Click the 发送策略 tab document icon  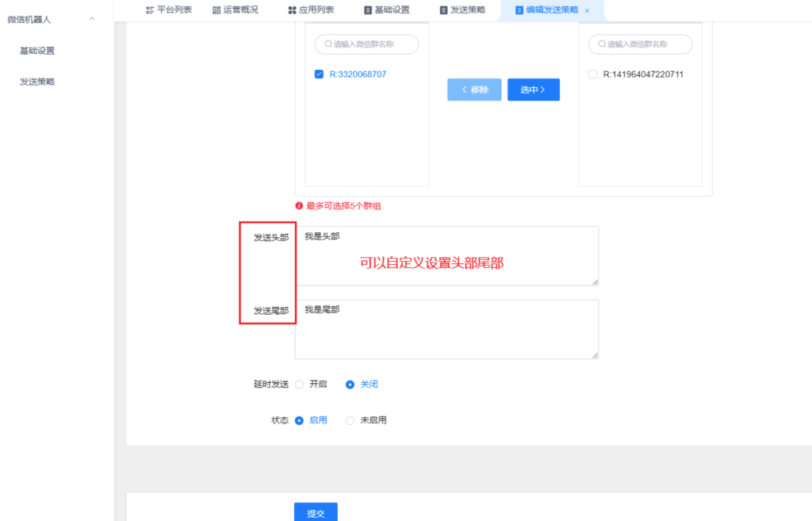coord(444,10)
